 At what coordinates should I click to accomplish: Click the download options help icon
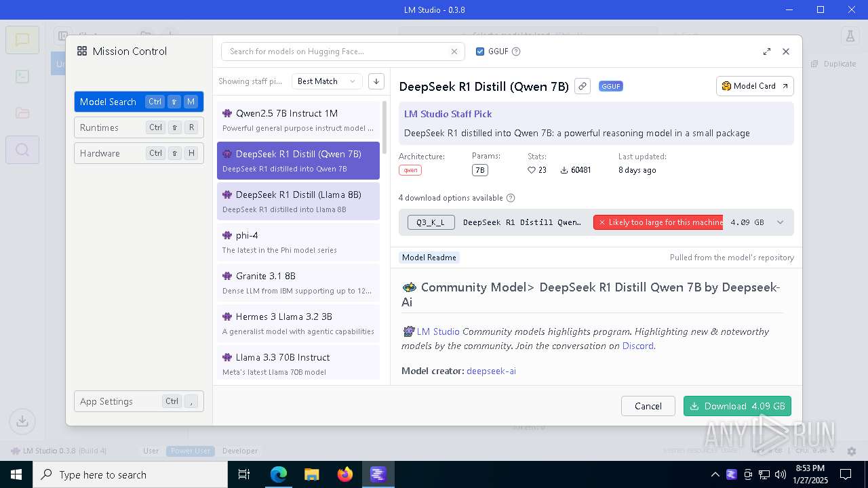click(x=511, y=198)
